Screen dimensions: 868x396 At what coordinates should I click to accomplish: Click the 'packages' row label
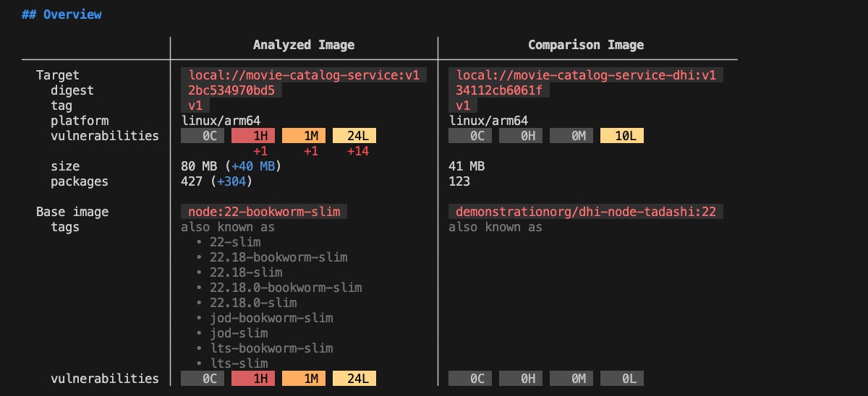[80, 181]
